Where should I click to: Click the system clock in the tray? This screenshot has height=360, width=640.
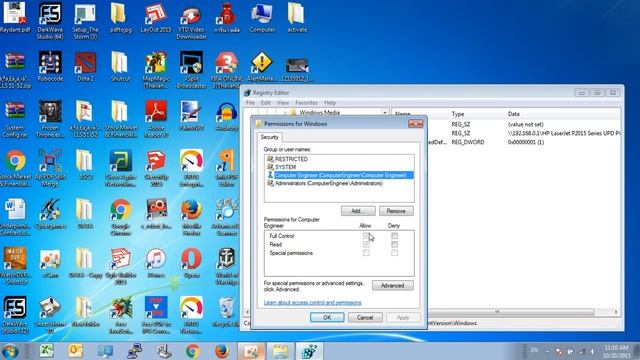coord(616,351)
